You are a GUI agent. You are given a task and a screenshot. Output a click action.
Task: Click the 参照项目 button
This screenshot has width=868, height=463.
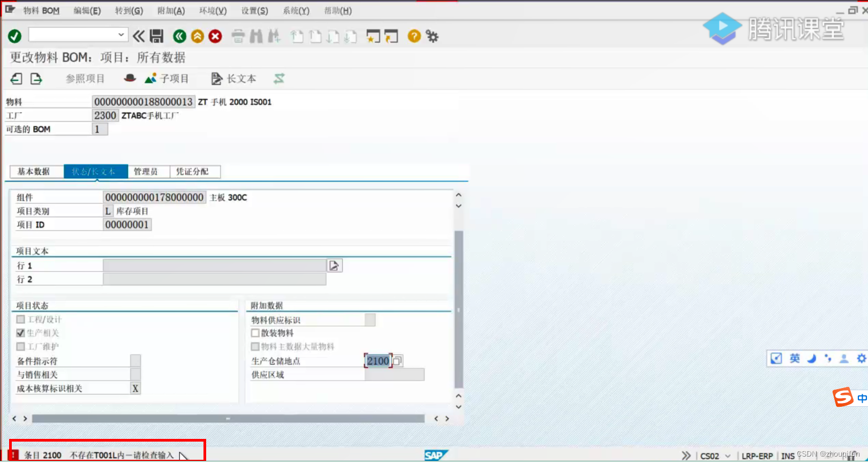pyautogui.click(x=85, y=79)
